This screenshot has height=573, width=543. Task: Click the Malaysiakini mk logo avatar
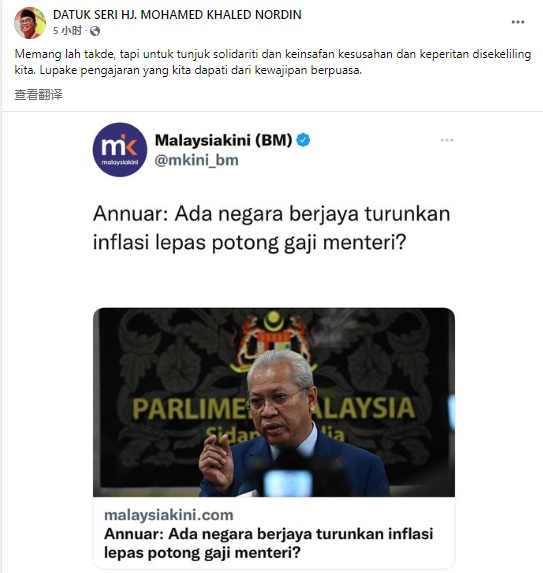coord(120,149)
